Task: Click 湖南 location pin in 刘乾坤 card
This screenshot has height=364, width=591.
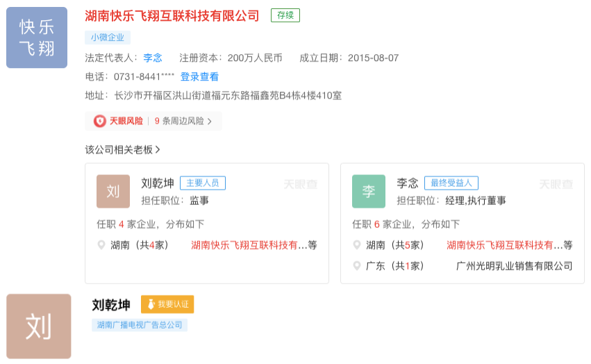Action: pyautogui.click(x=101, y=245)
